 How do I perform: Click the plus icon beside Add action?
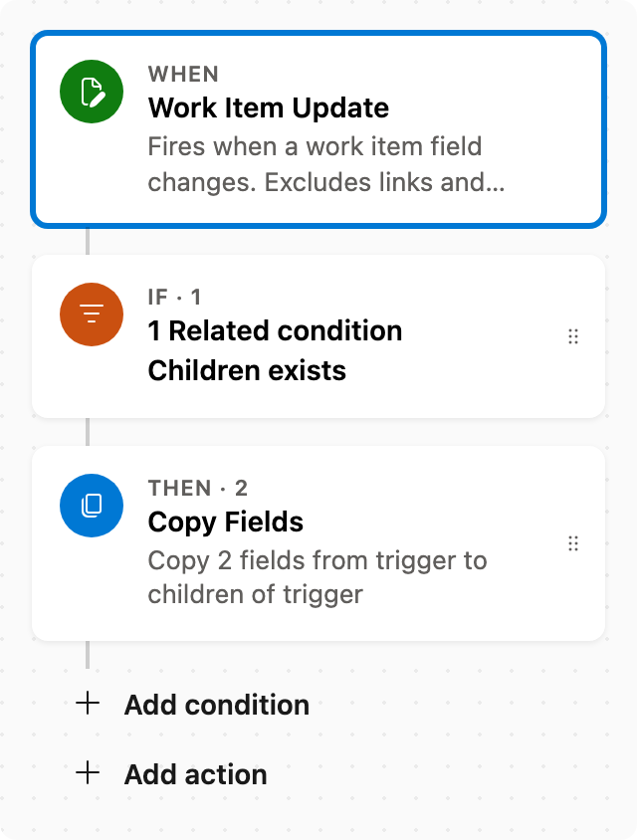(x=88, y=773)
